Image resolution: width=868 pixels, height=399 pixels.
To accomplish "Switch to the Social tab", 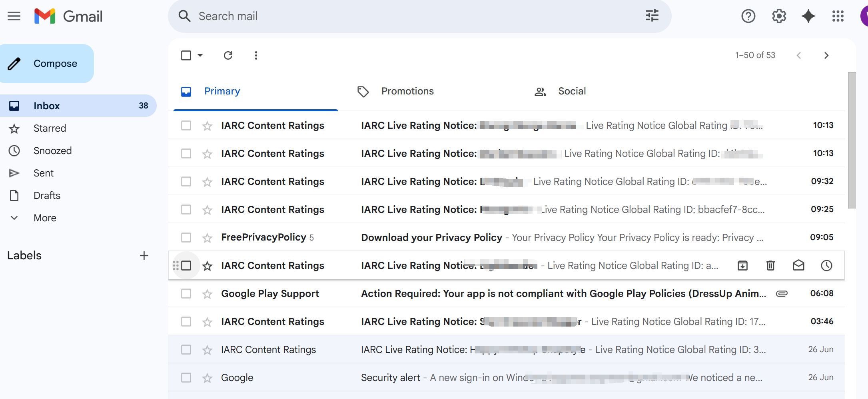I will [x=571, y=91].
